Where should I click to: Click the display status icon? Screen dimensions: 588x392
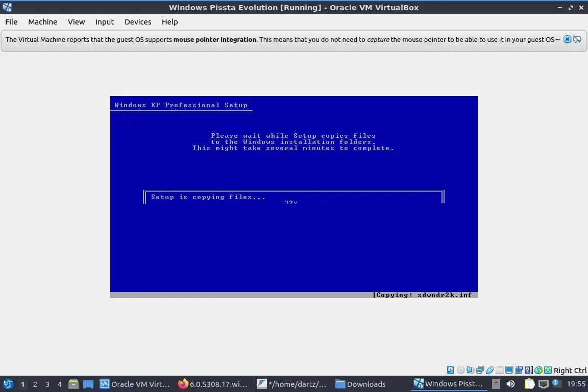(509, 370)
